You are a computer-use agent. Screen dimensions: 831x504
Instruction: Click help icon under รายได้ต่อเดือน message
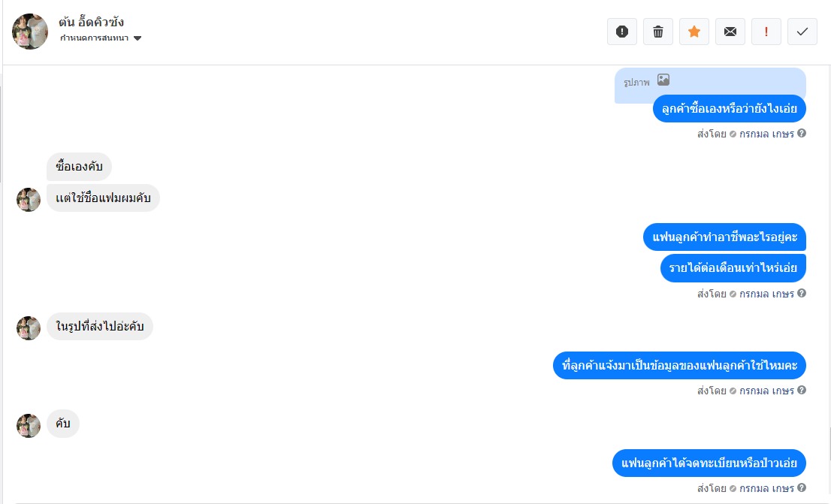coord(801,293)
